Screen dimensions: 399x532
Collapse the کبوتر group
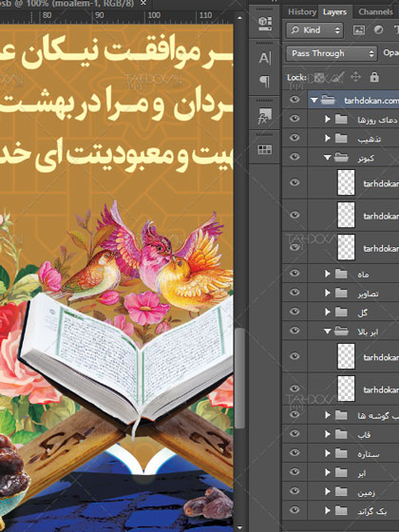tap(327, 158)
